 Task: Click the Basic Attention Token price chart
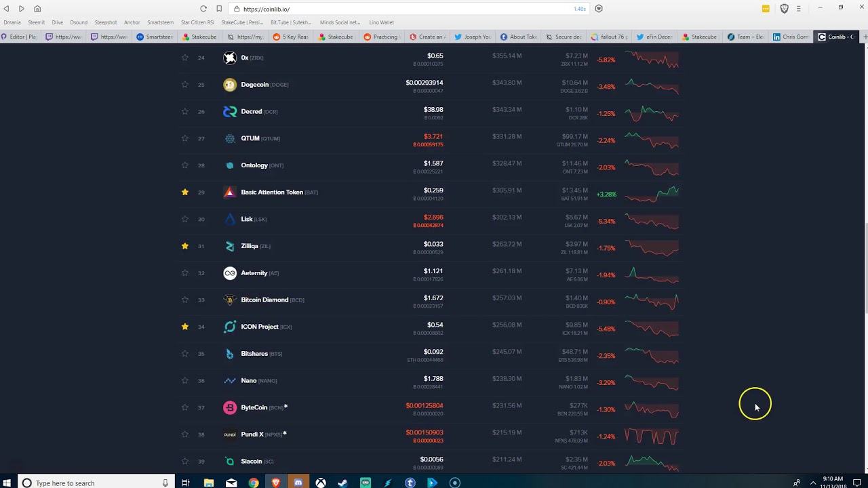[652, 195]
